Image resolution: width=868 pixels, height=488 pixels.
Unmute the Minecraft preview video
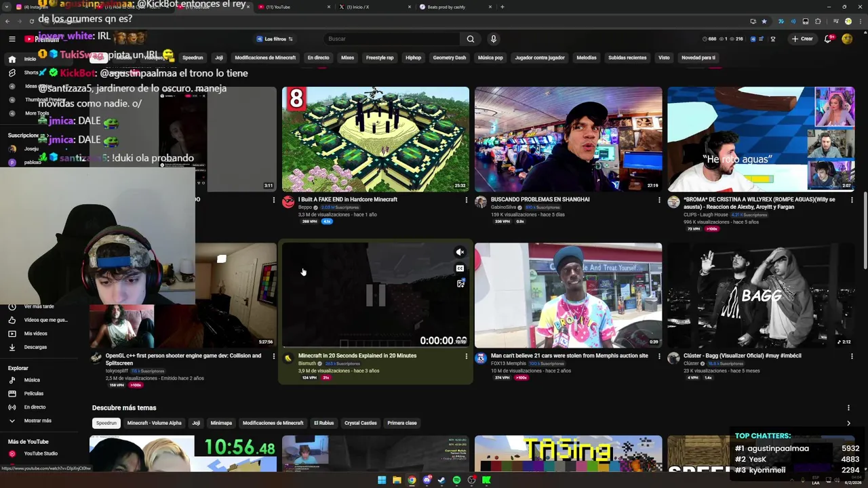click(460, 252)
